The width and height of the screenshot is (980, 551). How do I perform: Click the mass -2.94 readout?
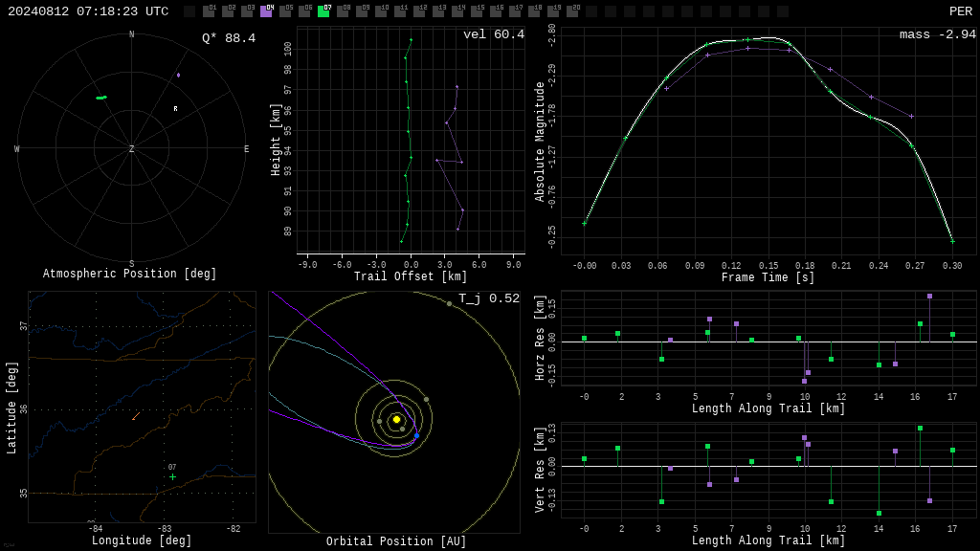938,34
